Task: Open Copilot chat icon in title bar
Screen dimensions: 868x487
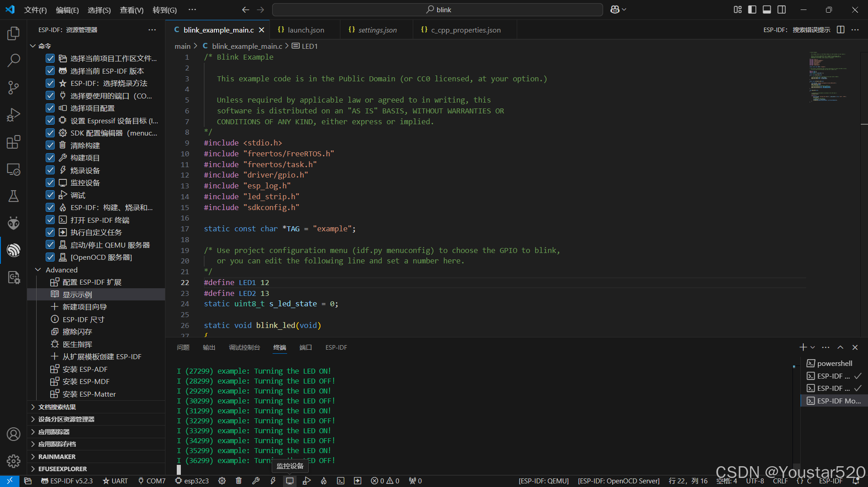Action: coord(615,9)
